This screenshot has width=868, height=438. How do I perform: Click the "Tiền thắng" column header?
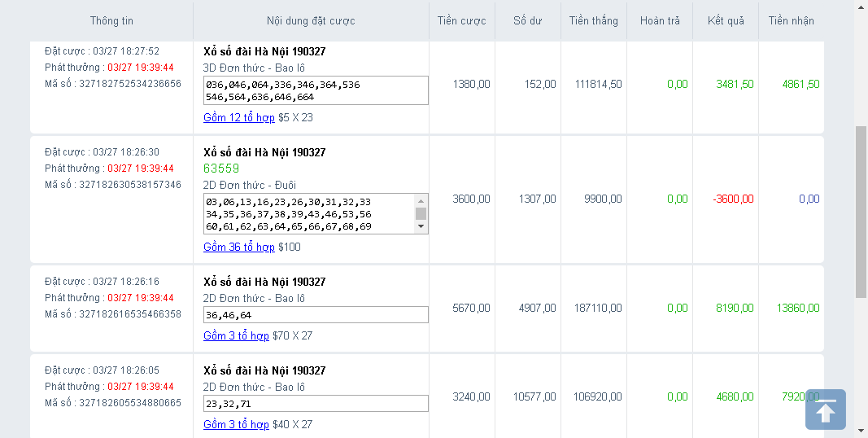[x=594, y=21]
